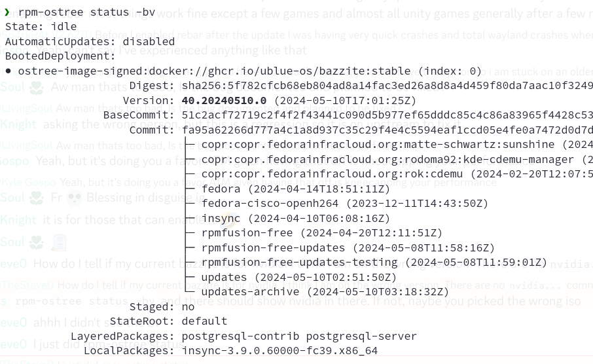Click the insync-3.9.0.60000-fc39.x86_64 local package
Image resolution: width=593 pixels, height=364 pixels.
(x=279, y=351)
